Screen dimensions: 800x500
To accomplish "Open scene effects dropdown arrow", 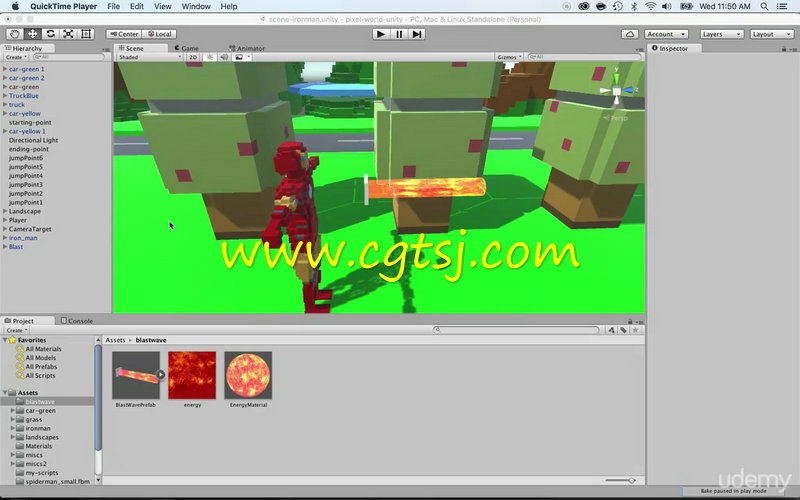I will tap(248, 57).
